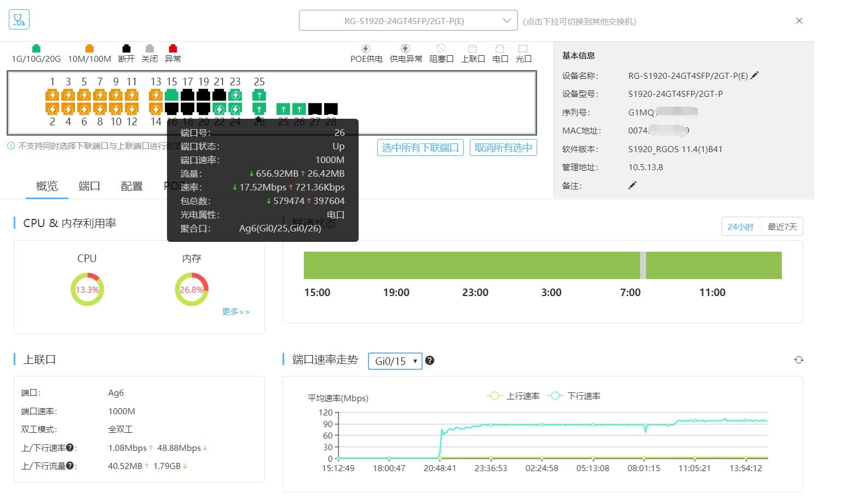Refresh the 端口速率走势 chart
The width and height of the screenshot is (841, 504).
point(799,360)
